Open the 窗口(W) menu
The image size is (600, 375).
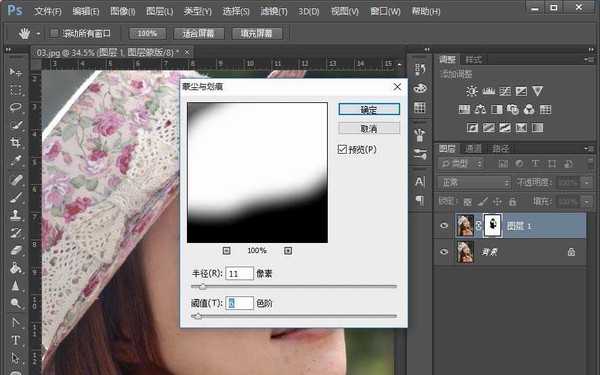385,11
